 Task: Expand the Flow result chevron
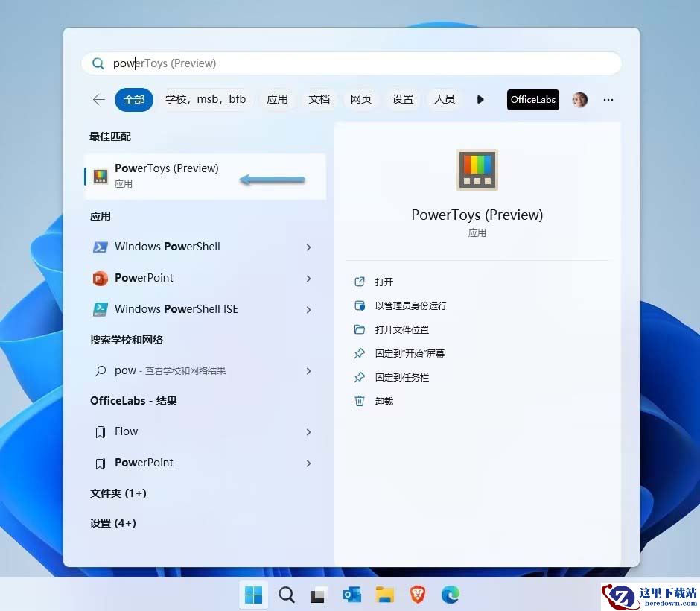point(308,432)
